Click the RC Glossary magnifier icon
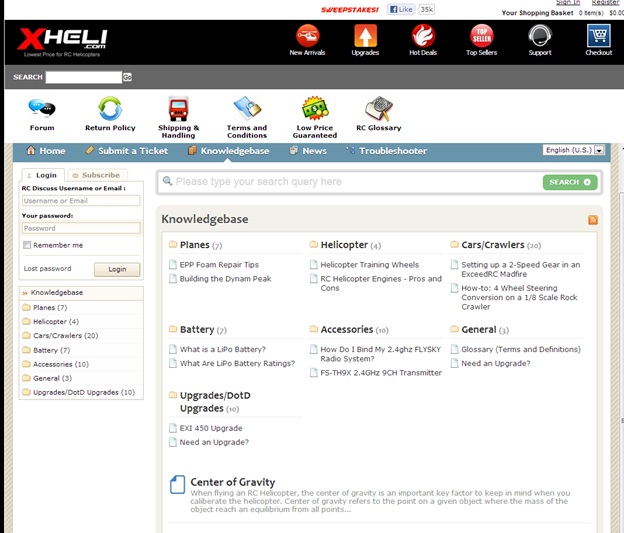 pos(378,108)
